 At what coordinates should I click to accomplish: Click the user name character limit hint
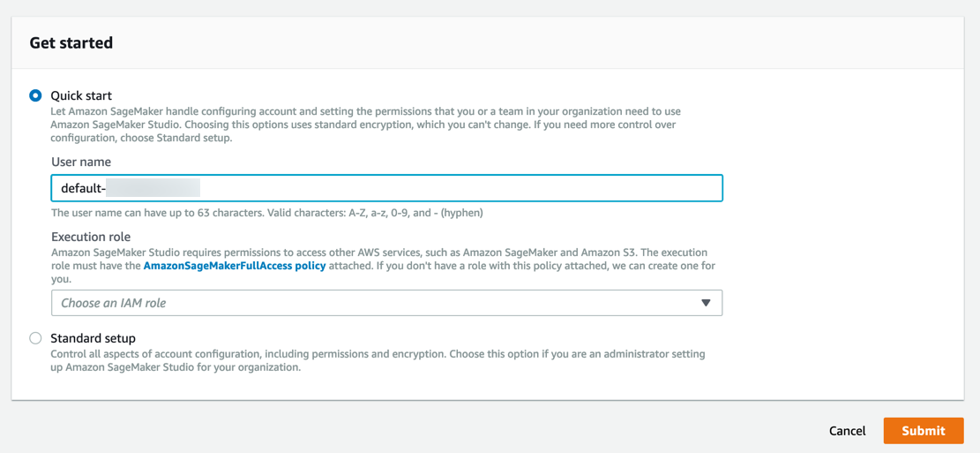[267, 213]
